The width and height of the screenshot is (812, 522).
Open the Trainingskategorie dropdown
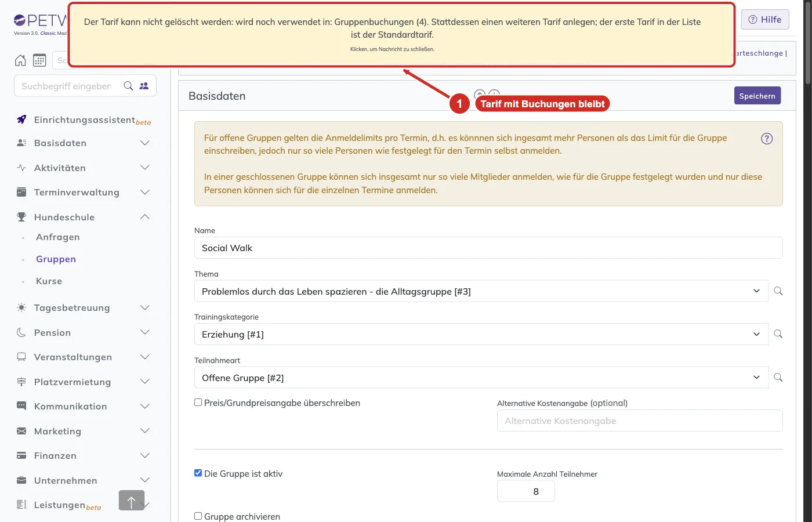[x=481, y=334]
